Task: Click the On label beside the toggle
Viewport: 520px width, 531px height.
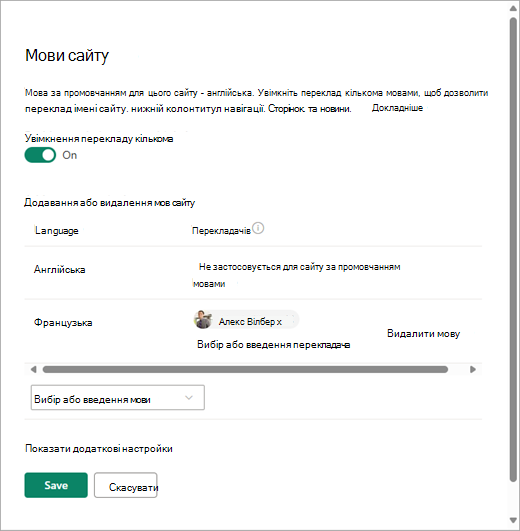Action: click(x=70, y=155)
